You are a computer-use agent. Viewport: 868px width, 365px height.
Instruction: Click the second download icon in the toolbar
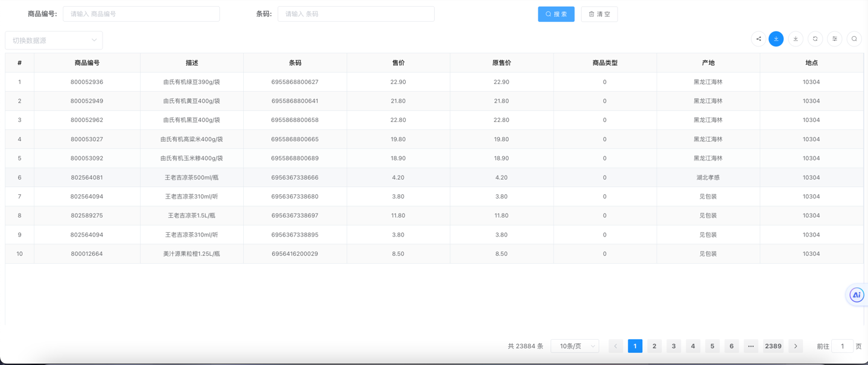coord(796,39)
